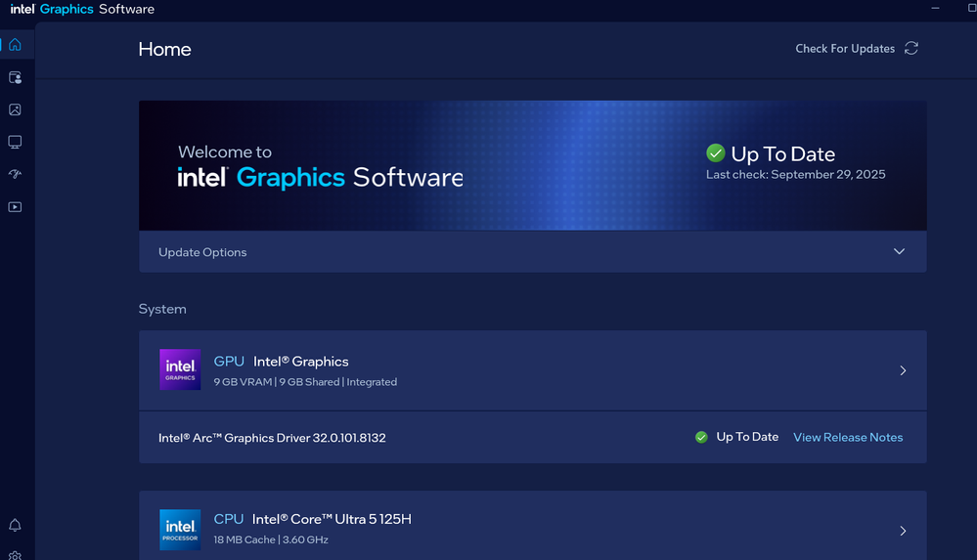The width and height of the screenshot is (977, 560).
Task: Open the picture-shaped graphics icon in sidebar
Action: (x=15, y=109)
